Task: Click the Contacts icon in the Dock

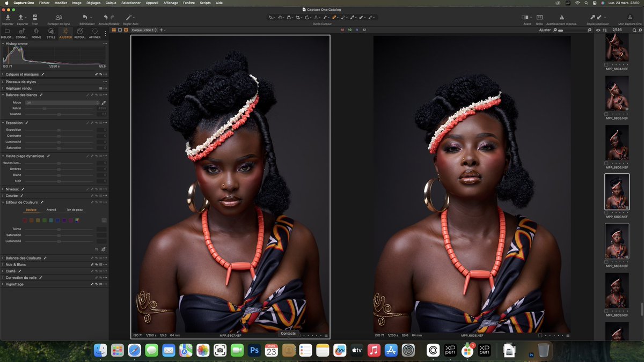Action: pyautogui.click(x=289, y=350)
